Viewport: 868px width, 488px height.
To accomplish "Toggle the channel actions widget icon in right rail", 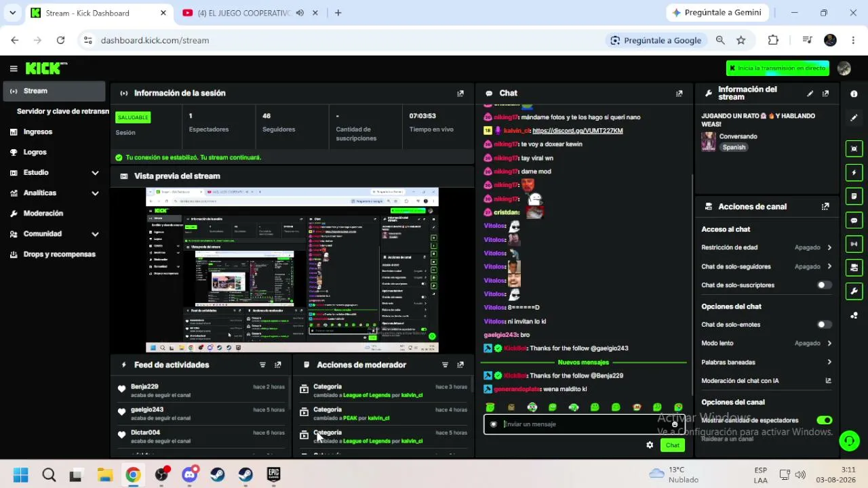I will [x=854, y=268].
